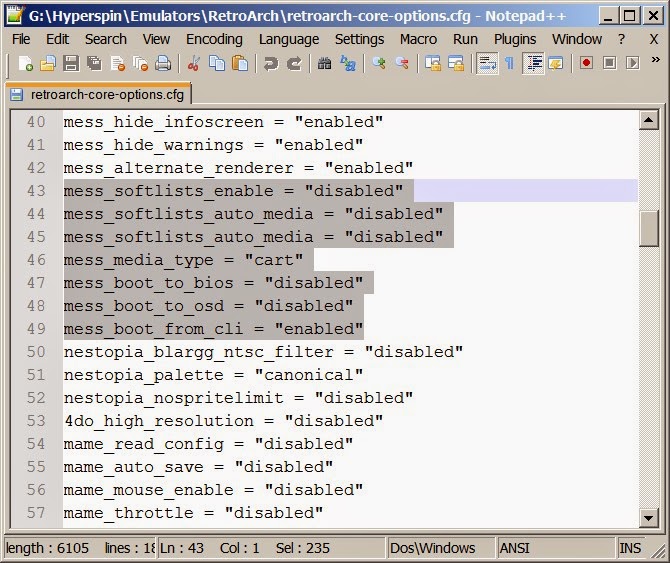Cut selection with the scissors icon

194,64
